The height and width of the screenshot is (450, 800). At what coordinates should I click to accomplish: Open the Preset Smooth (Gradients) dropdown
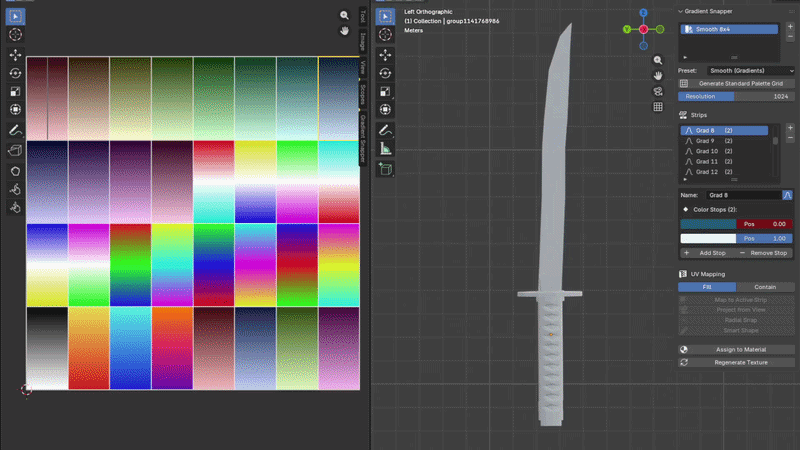point(751,71)
